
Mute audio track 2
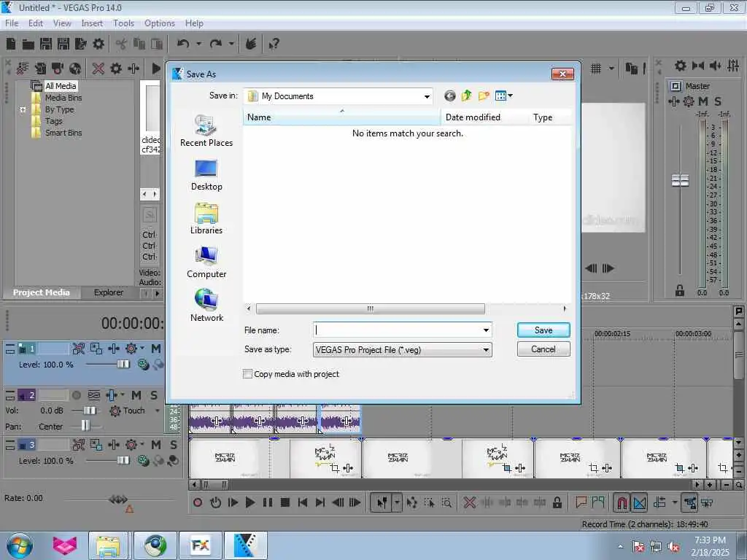coord(136,395)
